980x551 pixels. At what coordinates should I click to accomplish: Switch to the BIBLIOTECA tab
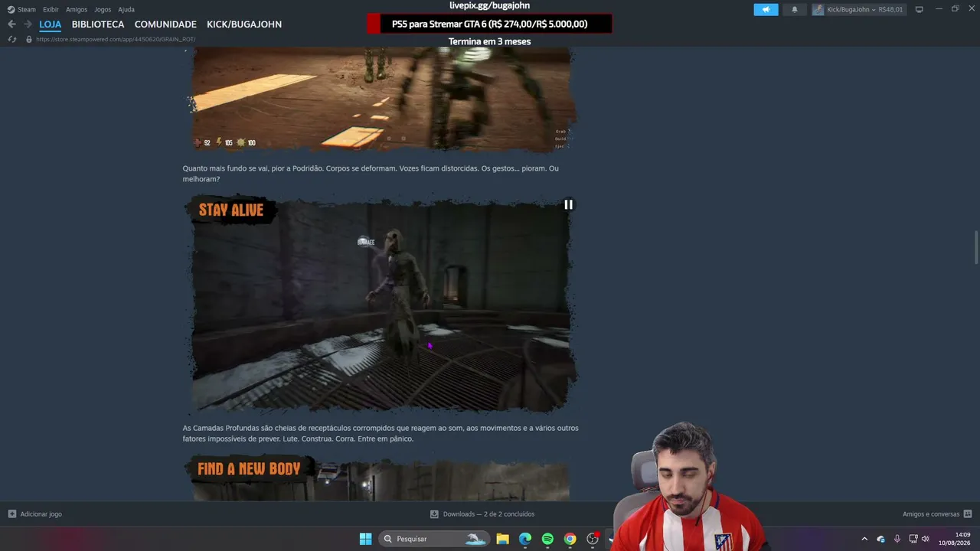pyautogui.click(x=98, y=24)
